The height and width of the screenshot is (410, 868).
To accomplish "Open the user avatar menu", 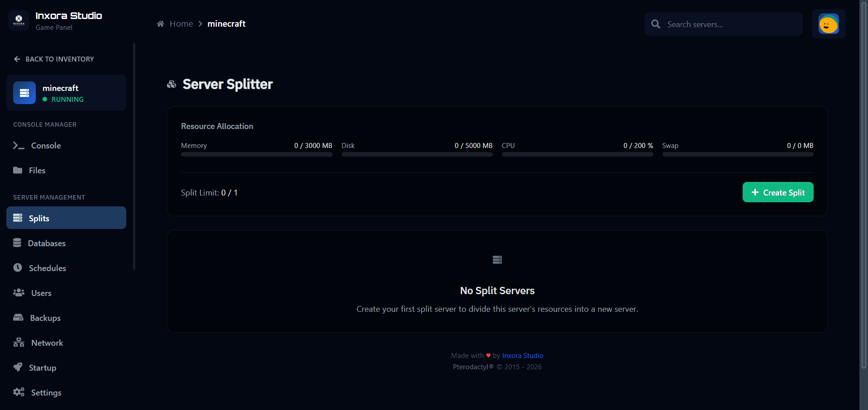I will (828, 24).
